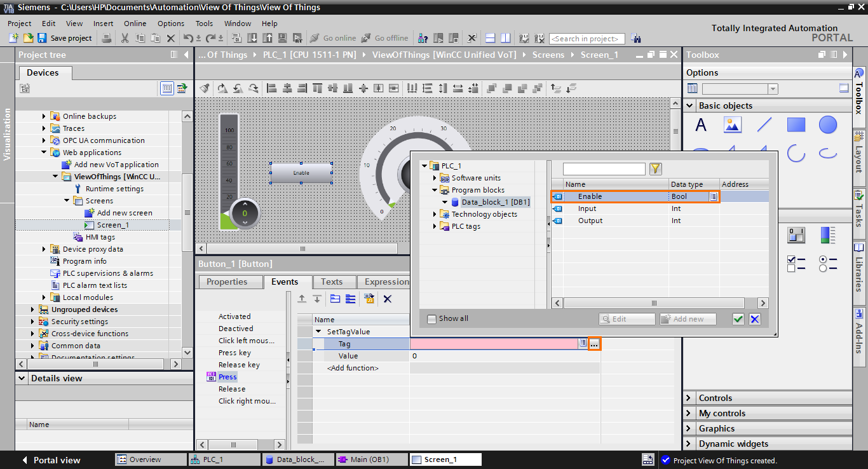Select the Circle object in Toolbox
The height and width of the screenshot is (469, 868).
pyautogui.click(x=828, y=125)
